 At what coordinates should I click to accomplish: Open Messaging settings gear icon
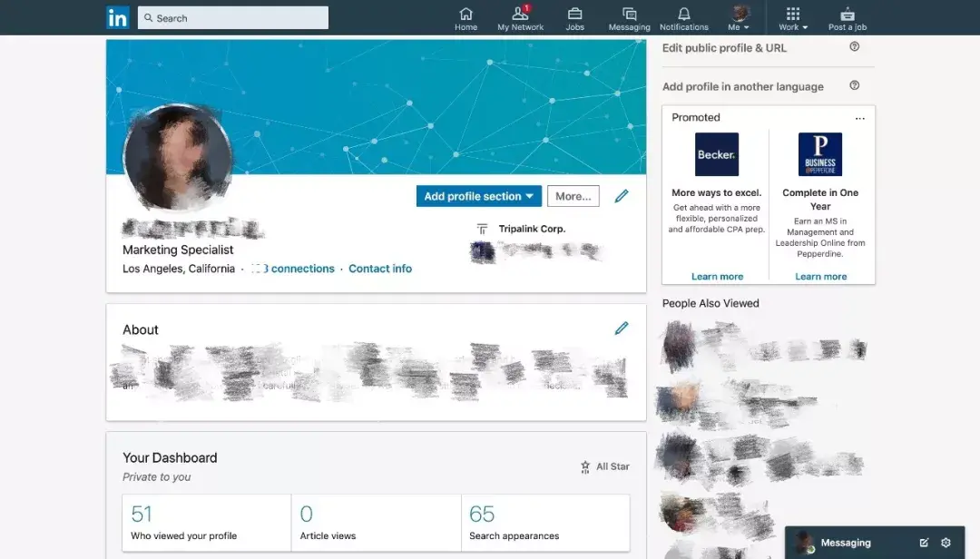coord(946,542)
